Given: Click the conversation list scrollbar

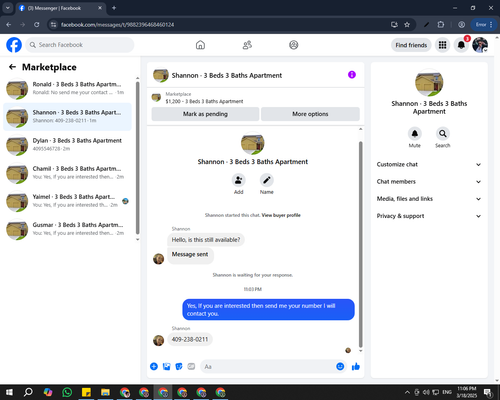Looking at the screenshot, I should click(137, 157).
